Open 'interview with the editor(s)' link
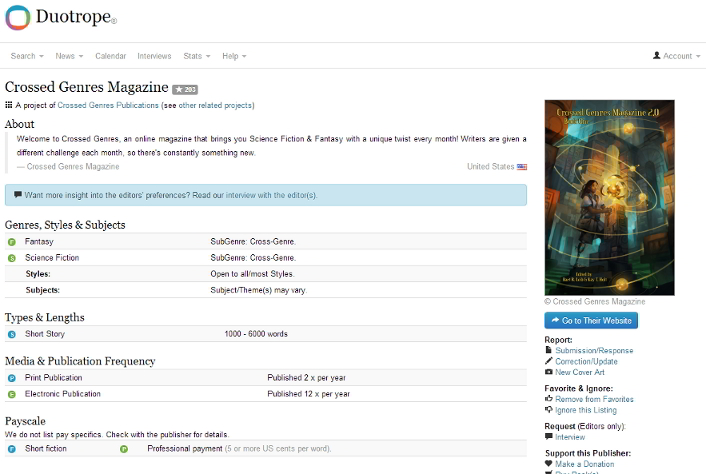This screenshot has width=706, height=474. 271,195
